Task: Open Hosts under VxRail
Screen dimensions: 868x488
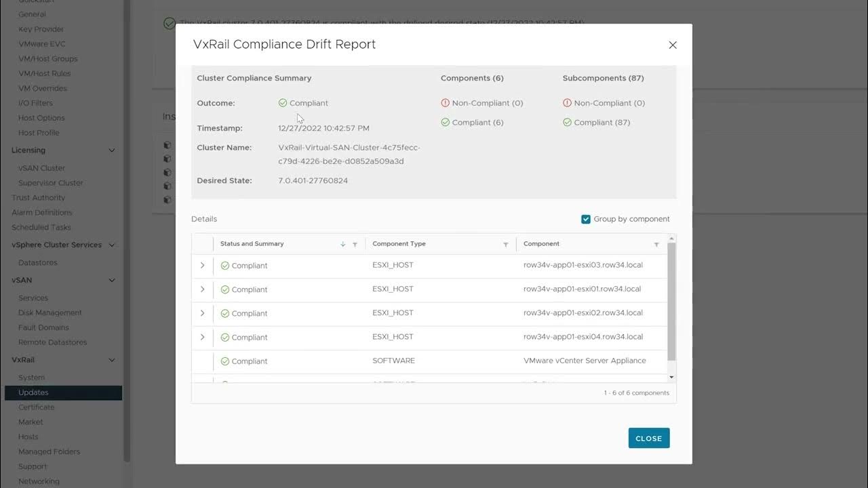Action: pos(28,436)
